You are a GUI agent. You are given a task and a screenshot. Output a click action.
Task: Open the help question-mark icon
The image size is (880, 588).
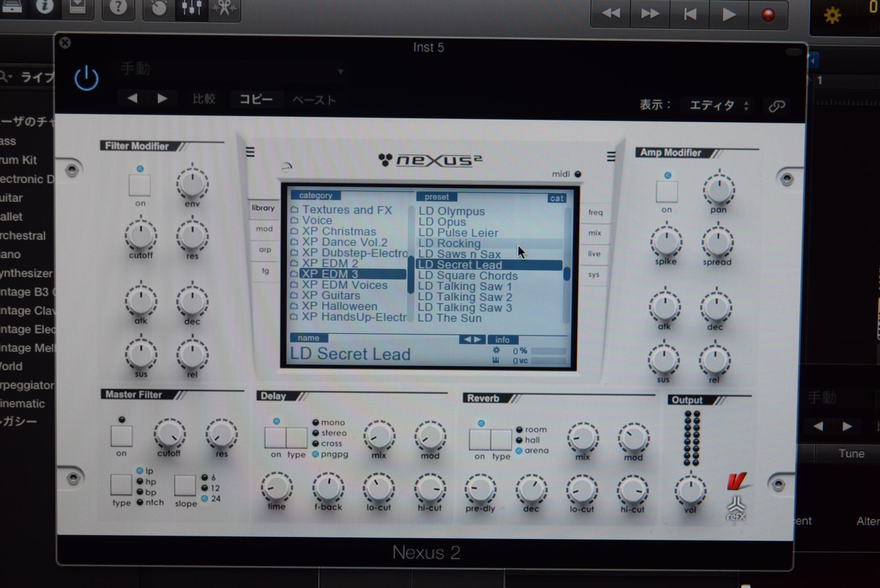point(118,7)
